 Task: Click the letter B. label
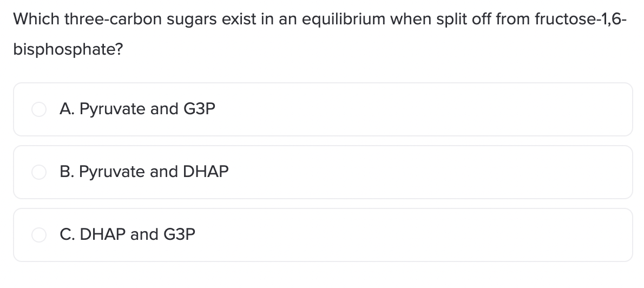click(x=67, y=172)
